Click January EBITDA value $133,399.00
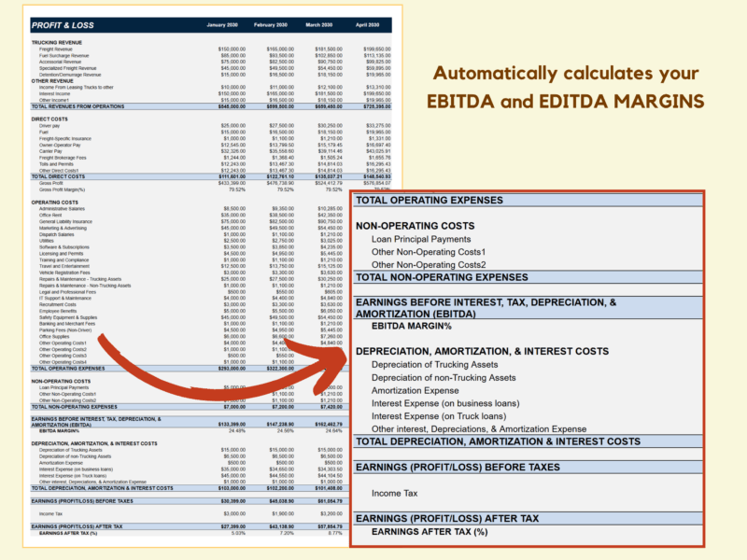This screenshot has height=560, width=747. point(232,425)
